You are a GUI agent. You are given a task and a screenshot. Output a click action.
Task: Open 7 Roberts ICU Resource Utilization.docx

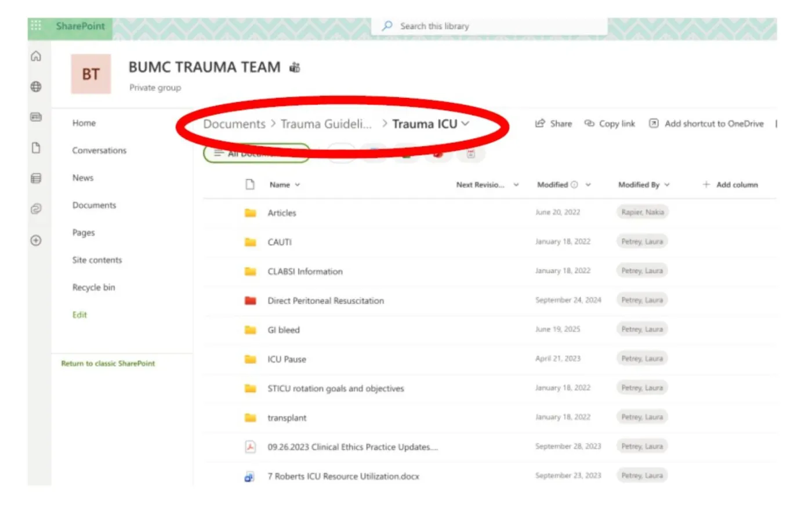[x=343, y=477]
